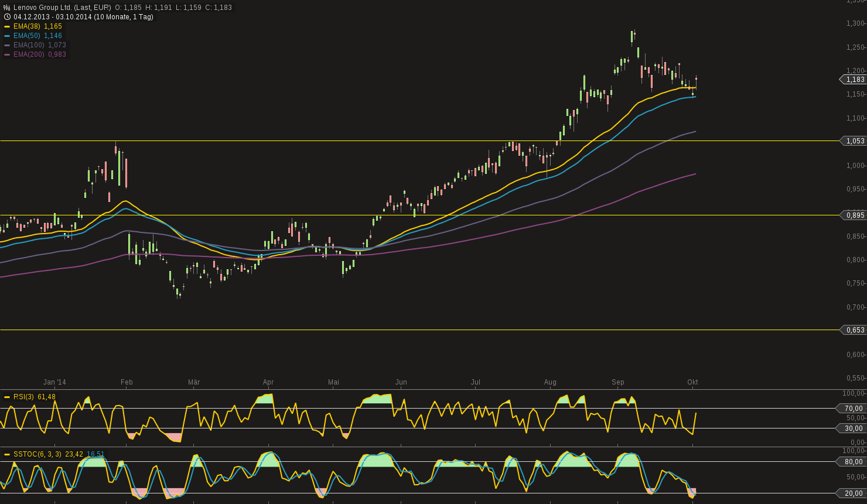Select the purple EMA(200) legend color marker
The image size is (867, 504).
pyautogui.click(x=7, y=54)
